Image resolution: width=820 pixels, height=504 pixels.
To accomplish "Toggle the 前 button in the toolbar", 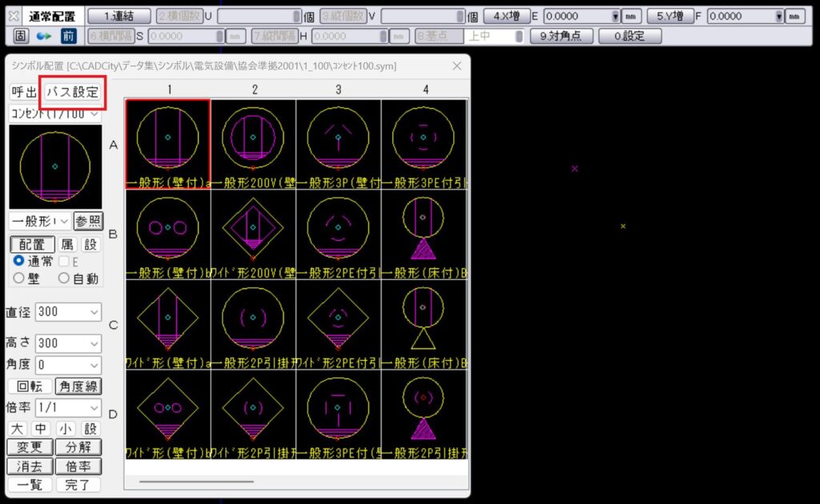I will [69, 36].
